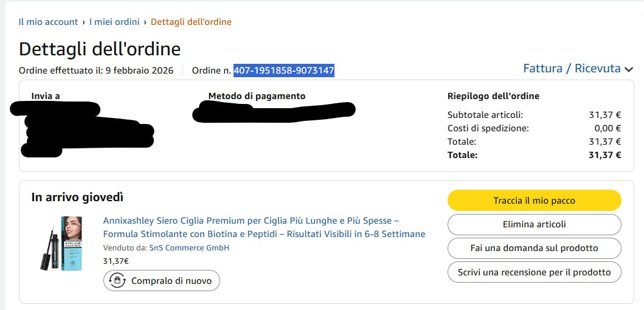
Task: Open the eyelash serum product thumbnail
Action: [x=61, y=243]
